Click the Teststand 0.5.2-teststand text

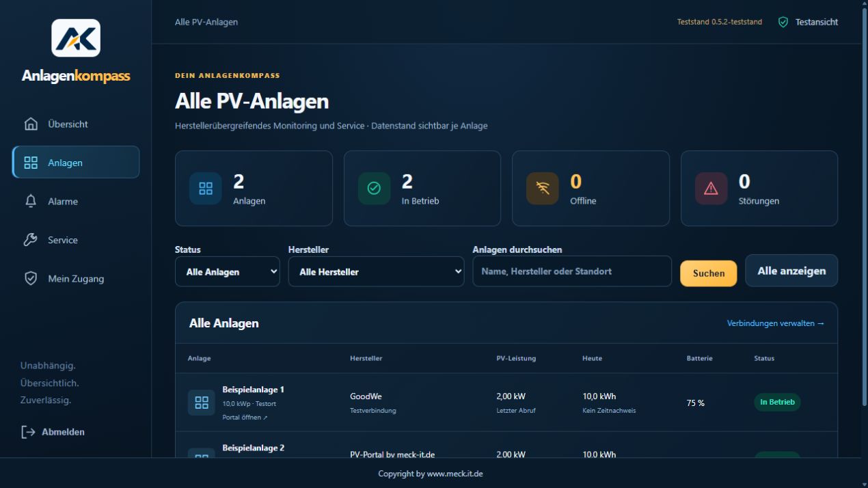pyautogui.click(x=720, y=22)
